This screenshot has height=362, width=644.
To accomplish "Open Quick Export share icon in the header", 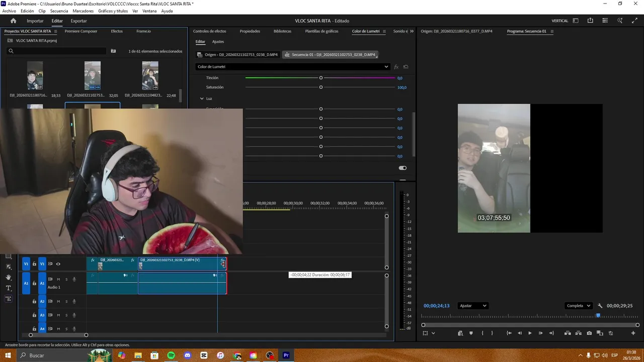I will [590, 21].
